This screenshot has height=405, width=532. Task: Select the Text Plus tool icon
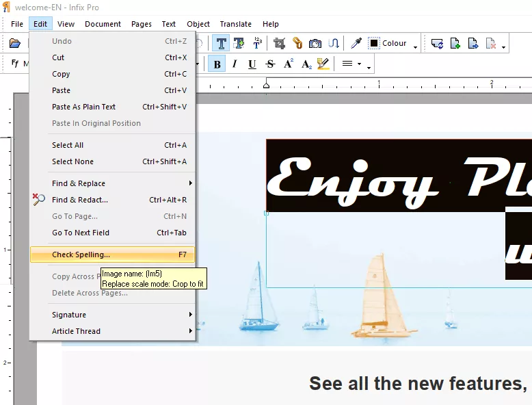(x=239, y=43)
